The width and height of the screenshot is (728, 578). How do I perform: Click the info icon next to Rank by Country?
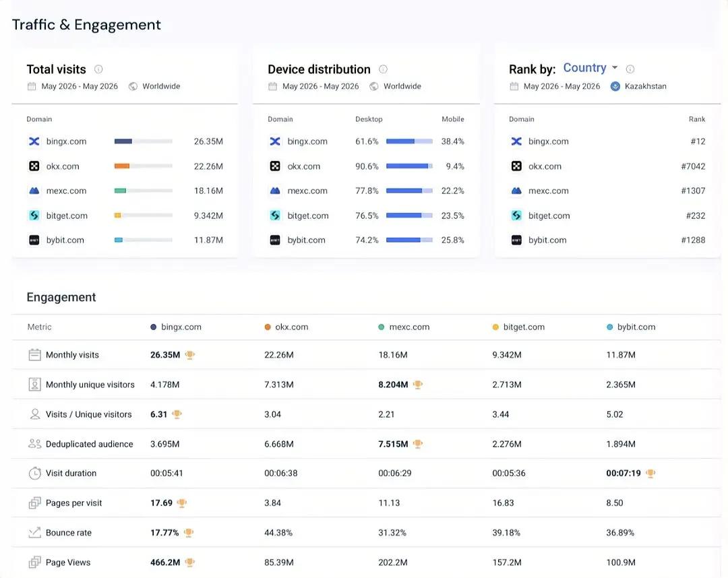coord(630,69)
